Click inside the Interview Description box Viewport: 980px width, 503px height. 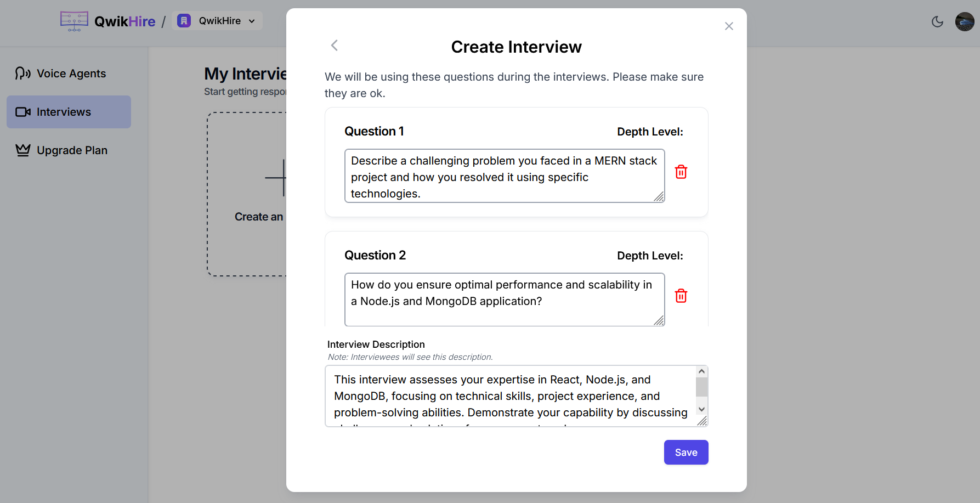coord(510,395)
